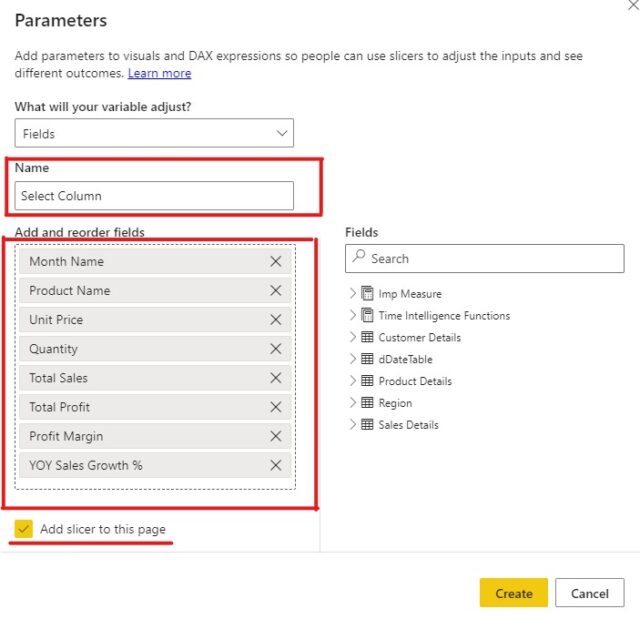Click the Name input field
The height and width of the screenshot is (619, 640).
coord(154,196)
